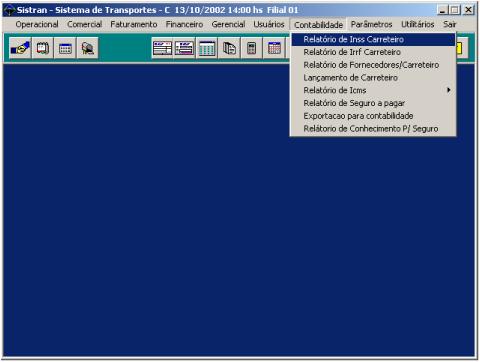Open the Comercial menu
The width and height of the screenshot is (480, 362).
(x=85, y=24)
